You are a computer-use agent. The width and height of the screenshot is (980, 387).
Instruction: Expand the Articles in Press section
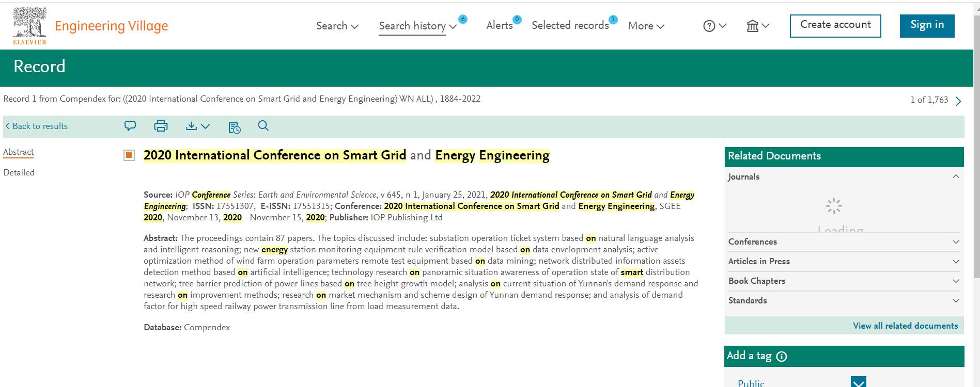956,261
